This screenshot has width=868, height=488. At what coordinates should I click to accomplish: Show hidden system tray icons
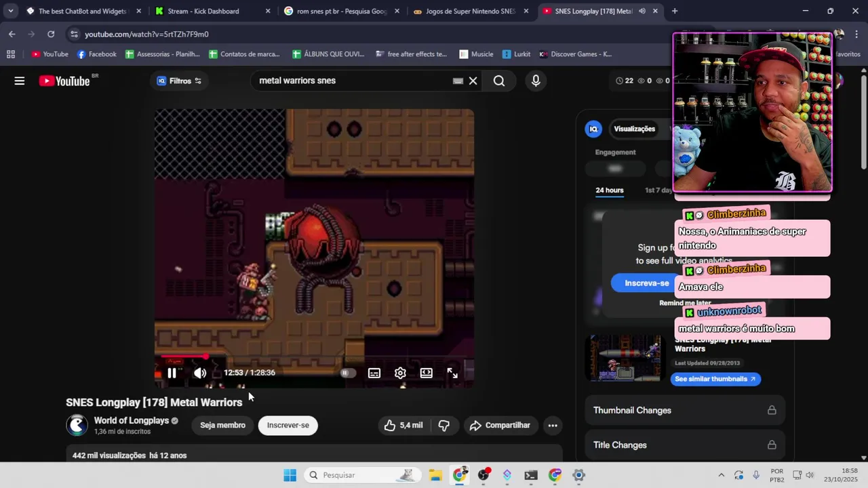[721, 475]
